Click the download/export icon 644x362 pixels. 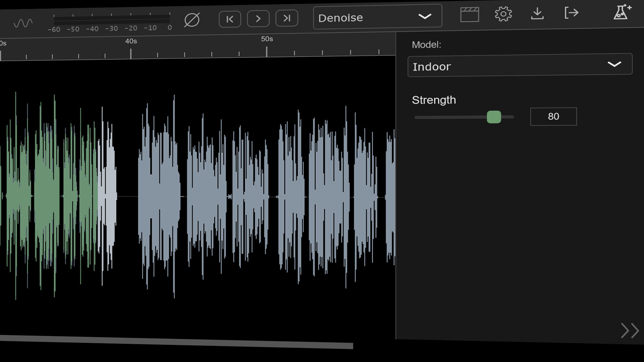pyautogui.click(x=537, y=13)
